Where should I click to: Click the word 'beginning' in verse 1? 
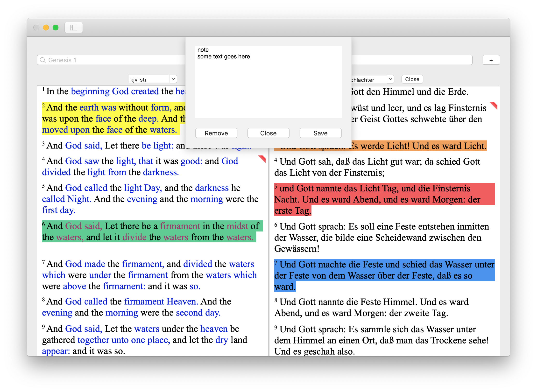[x=90, y=91]
